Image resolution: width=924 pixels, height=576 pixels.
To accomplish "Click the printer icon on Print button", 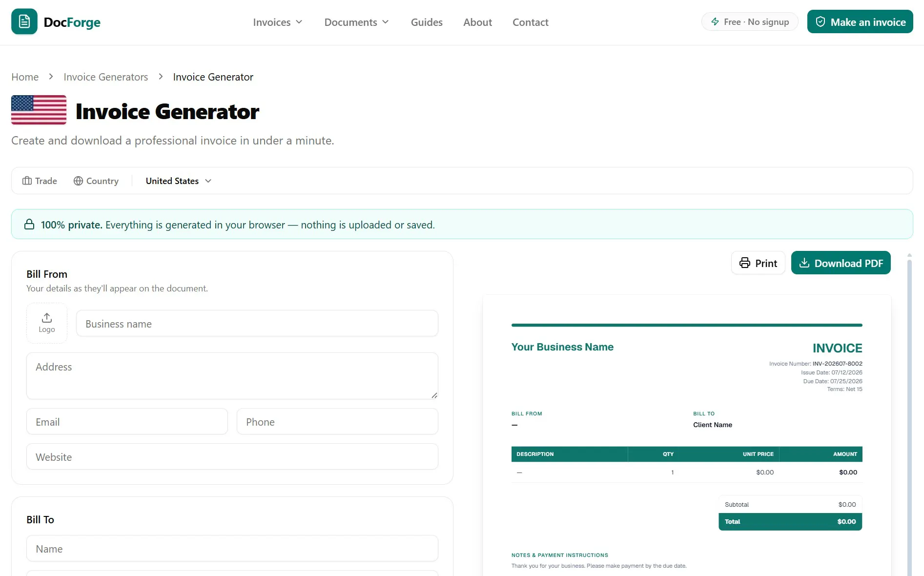I will click(x=745, y=263).
